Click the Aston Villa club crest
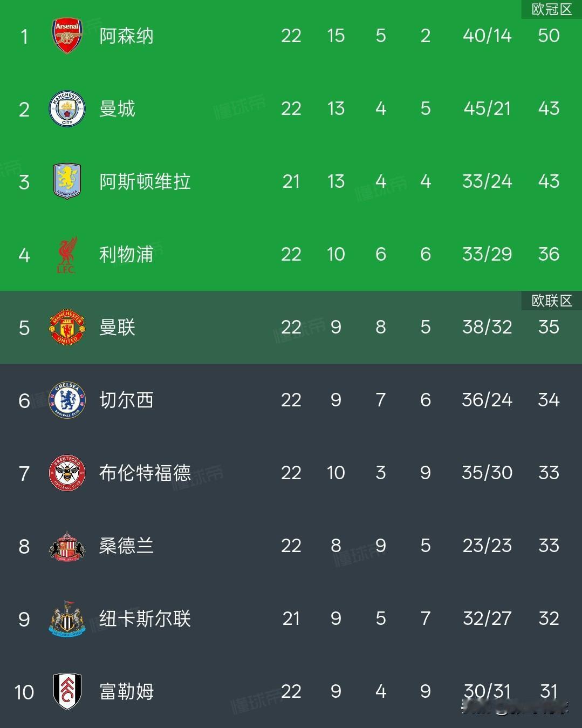 (66, 181)
